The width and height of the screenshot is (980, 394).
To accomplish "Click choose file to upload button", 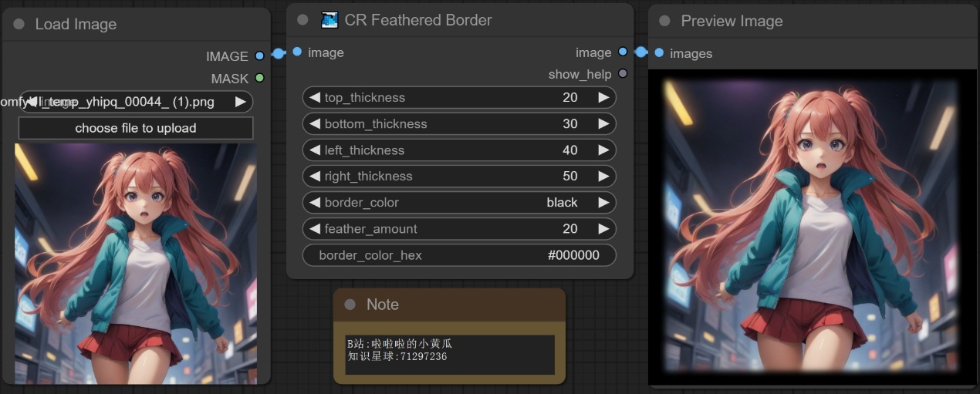I will coord(136,128).
